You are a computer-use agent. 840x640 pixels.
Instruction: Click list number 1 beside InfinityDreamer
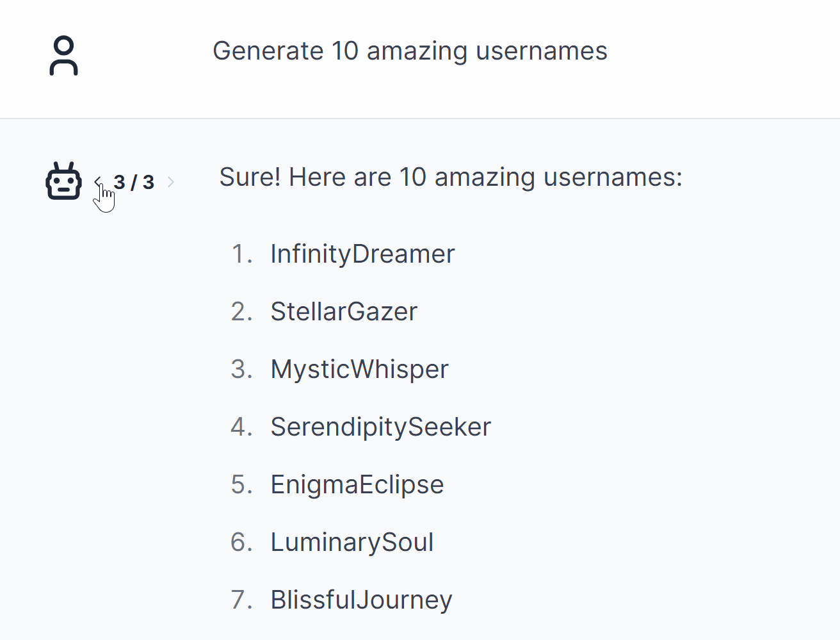pyautogui.click(x=241, y=254)
